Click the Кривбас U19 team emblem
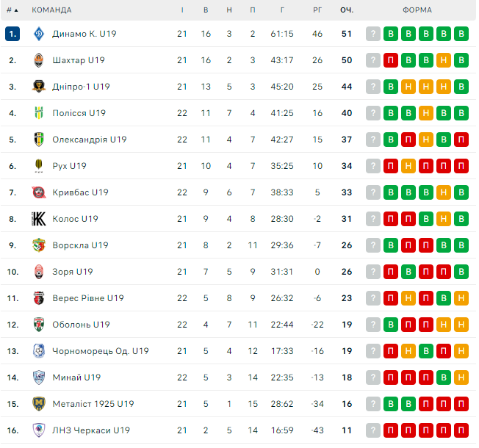The width and height of the screenshot is (479, 448). tap(39, 192)
